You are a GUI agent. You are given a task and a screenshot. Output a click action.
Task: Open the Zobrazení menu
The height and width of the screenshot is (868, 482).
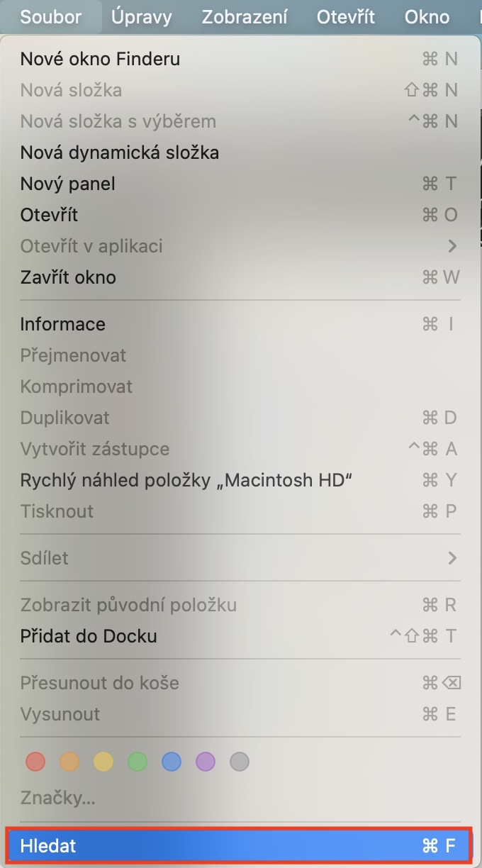point(245,16)
